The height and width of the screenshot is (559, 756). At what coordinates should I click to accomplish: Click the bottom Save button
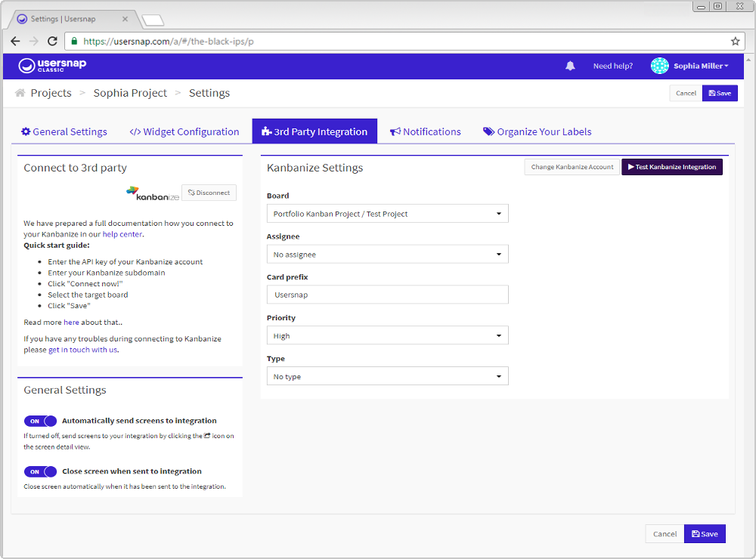(705, 533)
